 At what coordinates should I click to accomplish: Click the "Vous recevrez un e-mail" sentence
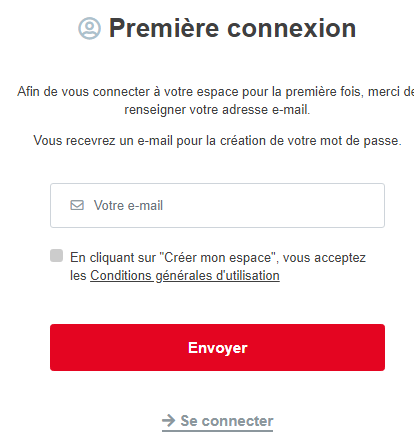click(x=217, y=141)
